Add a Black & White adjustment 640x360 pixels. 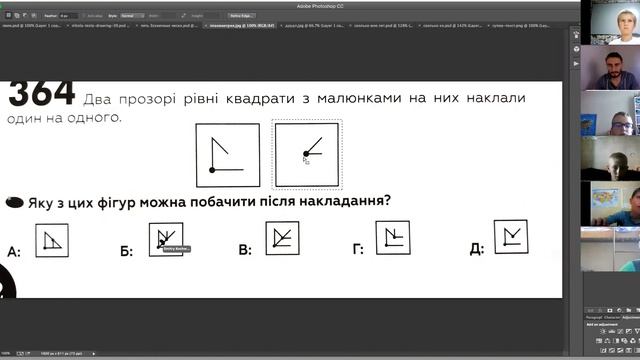(616, 341)
